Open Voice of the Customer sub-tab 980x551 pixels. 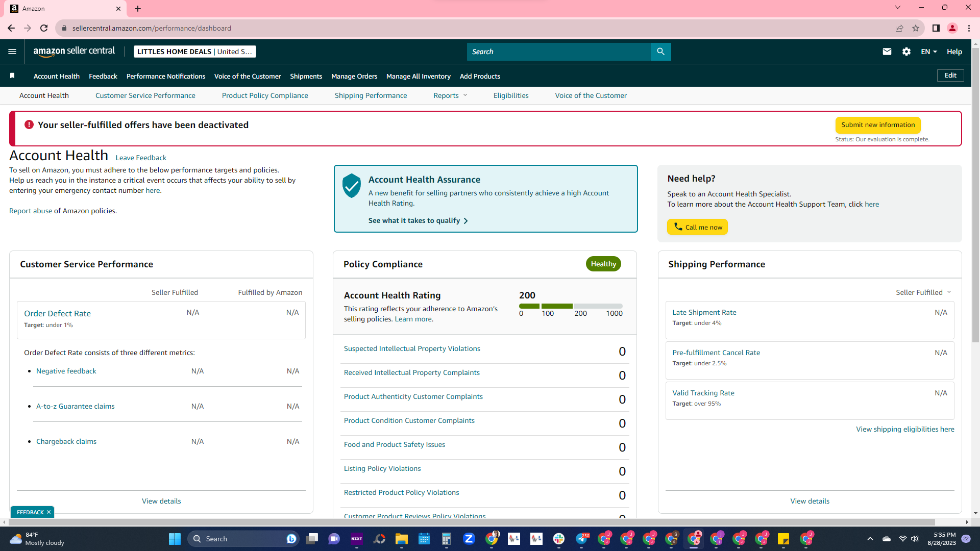[591, 95]
